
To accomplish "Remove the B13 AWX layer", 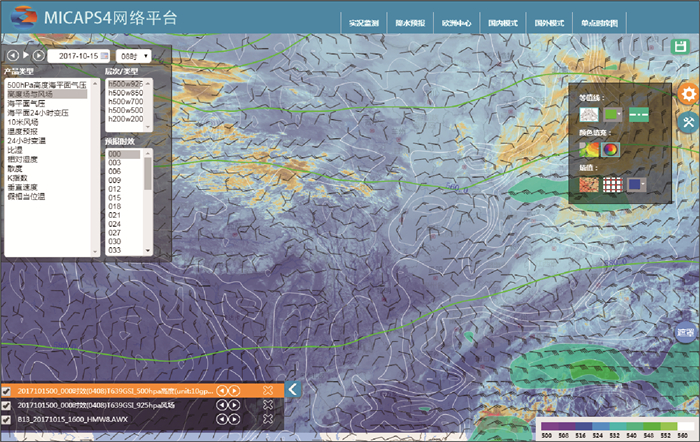I will click(x=268, y=419).
